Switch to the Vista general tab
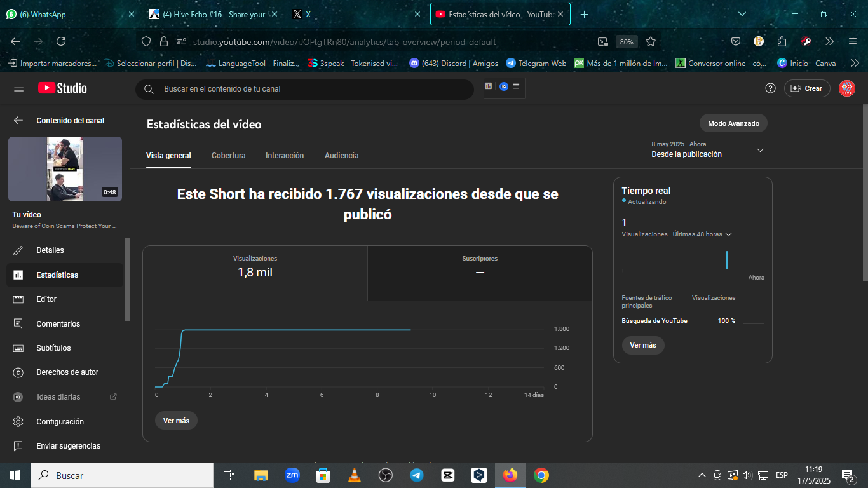 coord(168,156)
